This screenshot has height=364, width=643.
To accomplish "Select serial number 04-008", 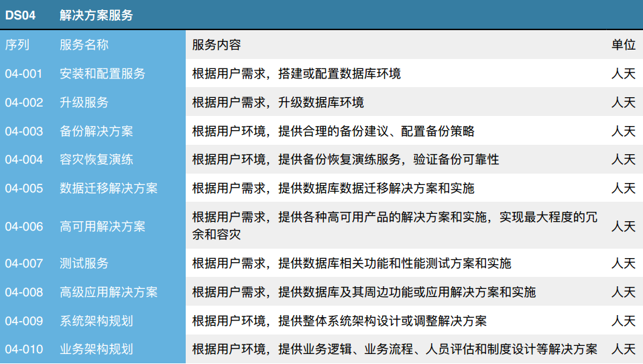I will coord(23,292).
